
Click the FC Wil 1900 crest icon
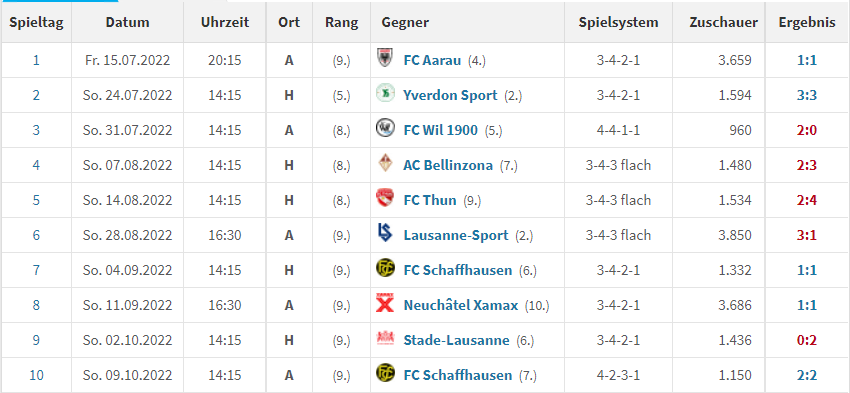(383, 129)
